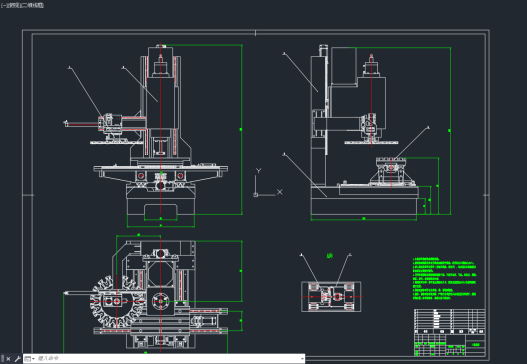Click the front view overall height dimension grip
This screenshot has width=527, height=364.
point(241,129)
